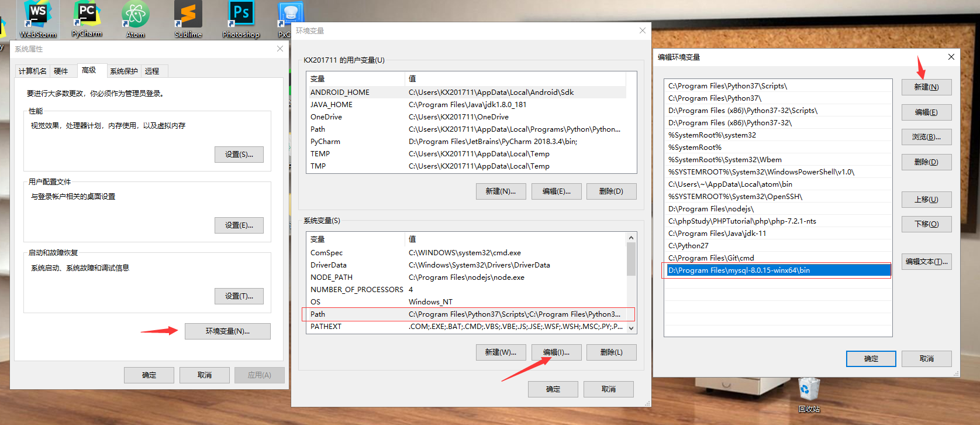
Task: Click 浏览(B)... in 编辑环境变量 dialog
Action: (x=927, y=137)
